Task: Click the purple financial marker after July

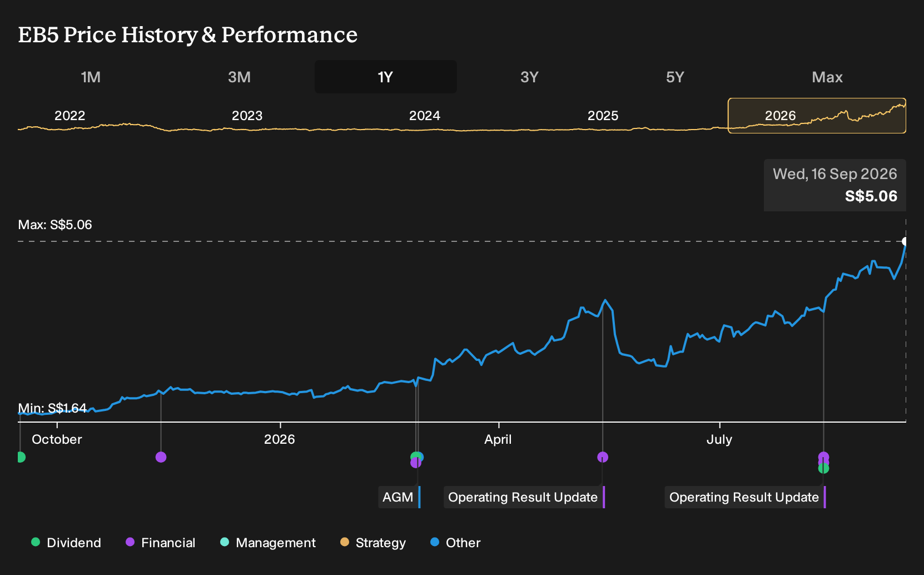Action: [x=823, y=457]
